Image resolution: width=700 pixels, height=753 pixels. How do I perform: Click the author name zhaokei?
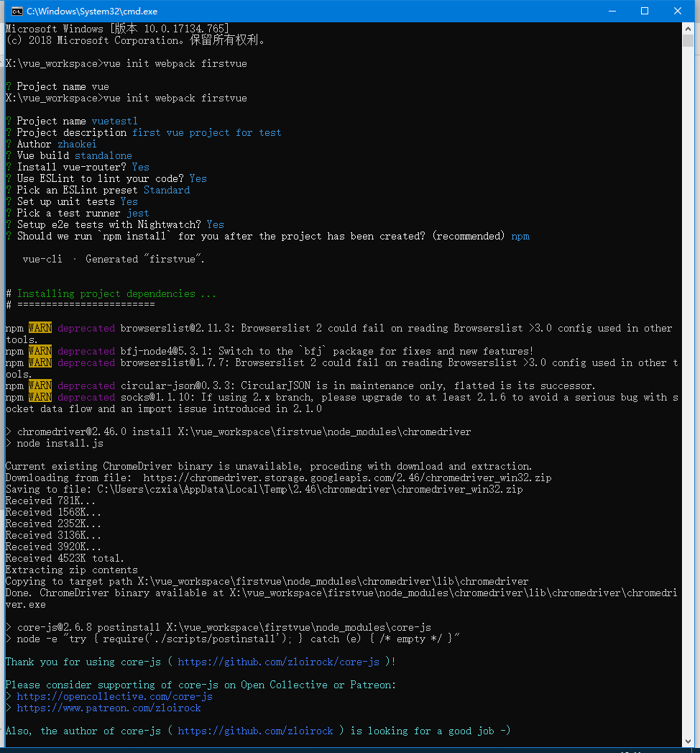click(77, 144)
